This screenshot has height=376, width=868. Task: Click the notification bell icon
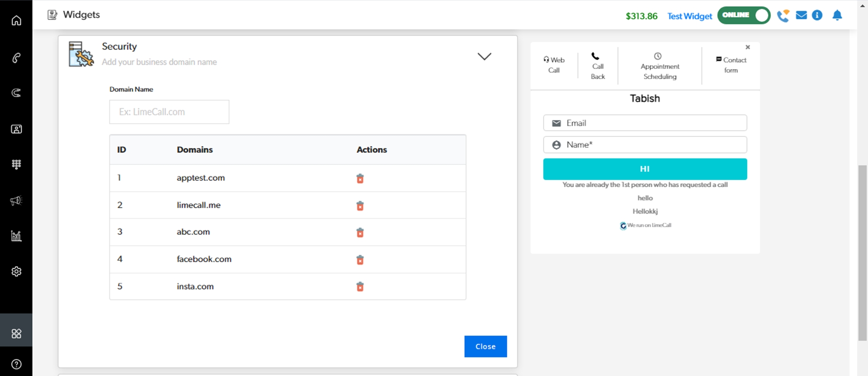click(x=837, y=16)
